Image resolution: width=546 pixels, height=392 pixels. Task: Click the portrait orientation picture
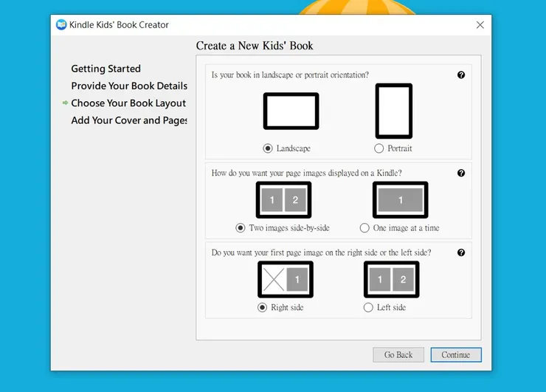(394, 111)
